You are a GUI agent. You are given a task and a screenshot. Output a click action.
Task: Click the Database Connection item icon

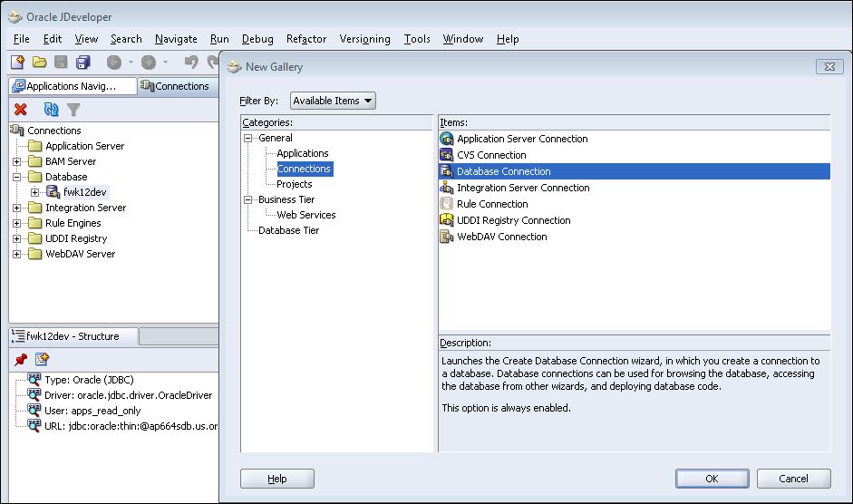[x=447, y=171]
